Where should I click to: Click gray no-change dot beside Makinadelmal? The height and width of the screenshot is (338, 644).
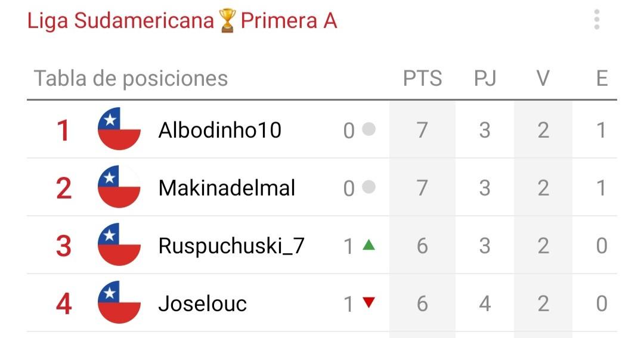tap(369, 187)
